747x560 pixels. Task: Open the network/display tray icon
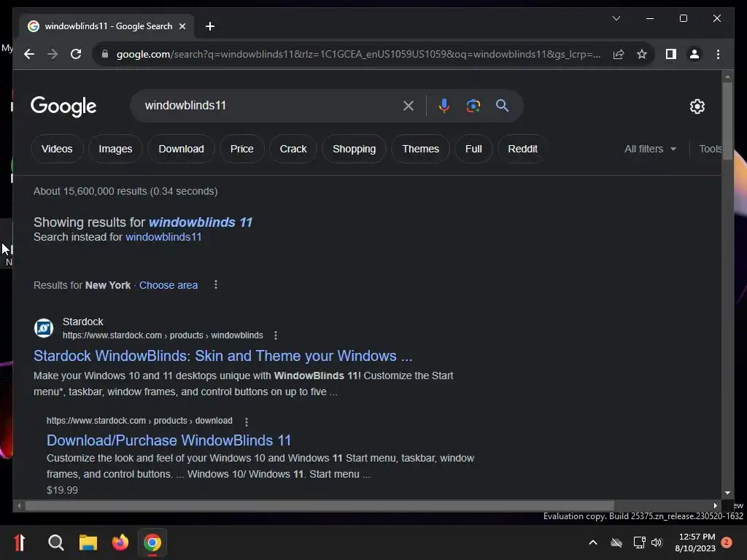tap(639, 542)
